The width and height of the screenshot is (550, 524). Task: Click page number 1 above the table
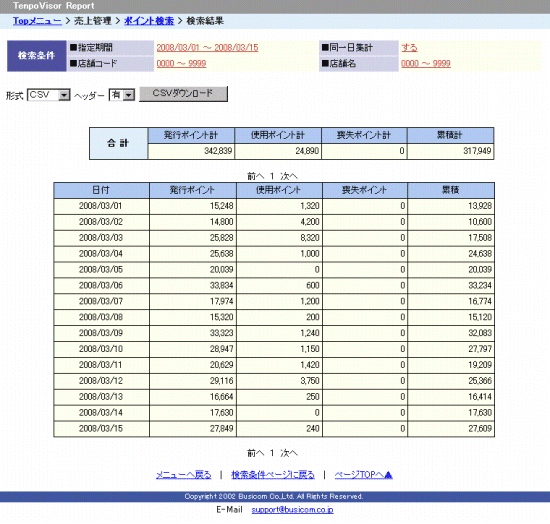coord(272,176)
